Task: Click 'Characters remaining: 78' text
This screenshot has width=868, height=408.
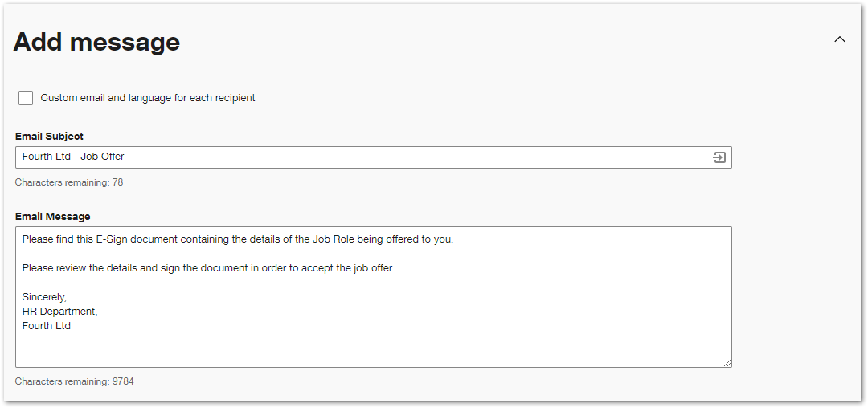Action: tap(69, 182)
